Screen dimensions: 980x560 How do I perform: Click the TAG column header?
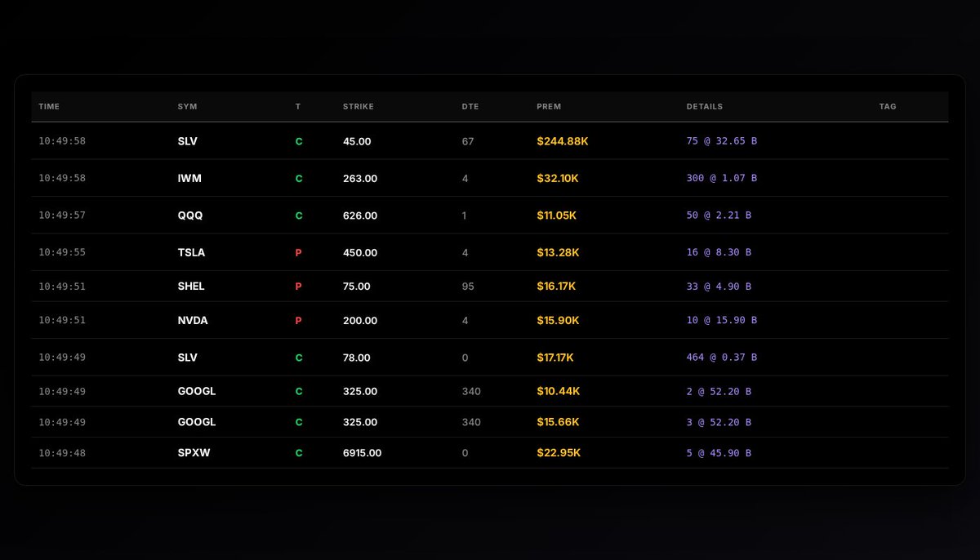click(x=888, y=107)
